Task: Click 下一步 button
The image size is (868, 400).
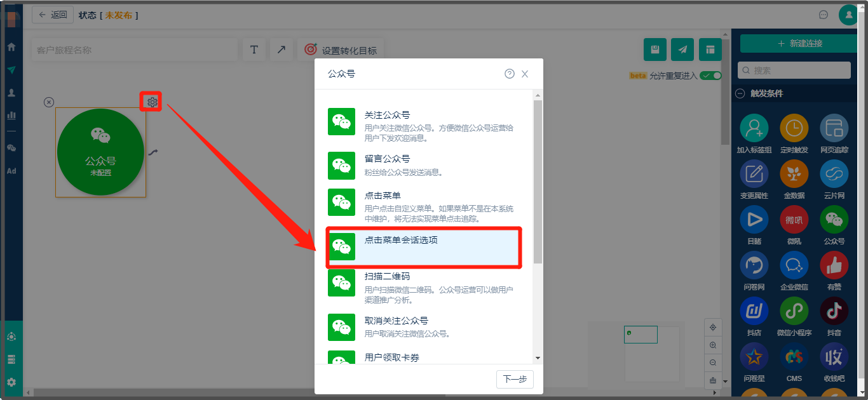Action: pyautogui.click(x=515, y=379)
